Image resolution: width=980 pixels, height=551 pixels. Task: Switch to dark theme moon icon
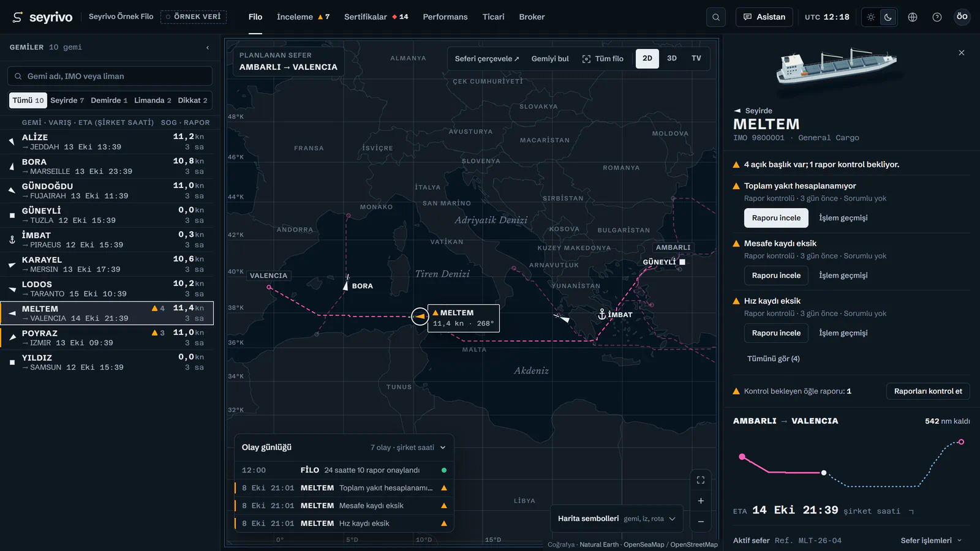888,17
